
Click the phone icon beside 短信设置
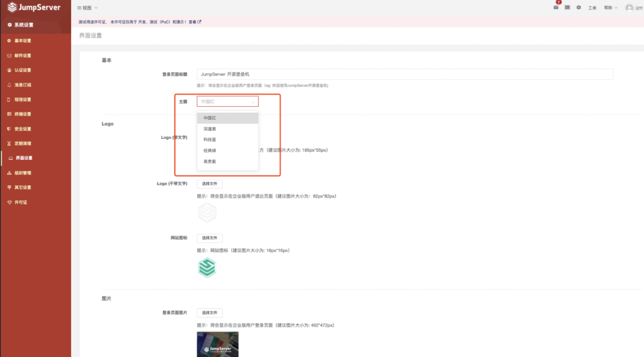(8, 100)
